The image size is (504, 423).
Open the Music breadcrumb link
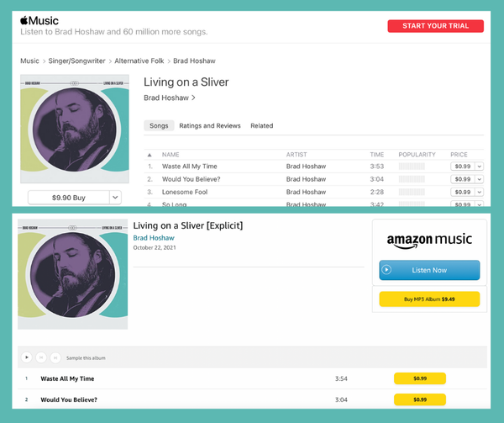pos(29,61)
